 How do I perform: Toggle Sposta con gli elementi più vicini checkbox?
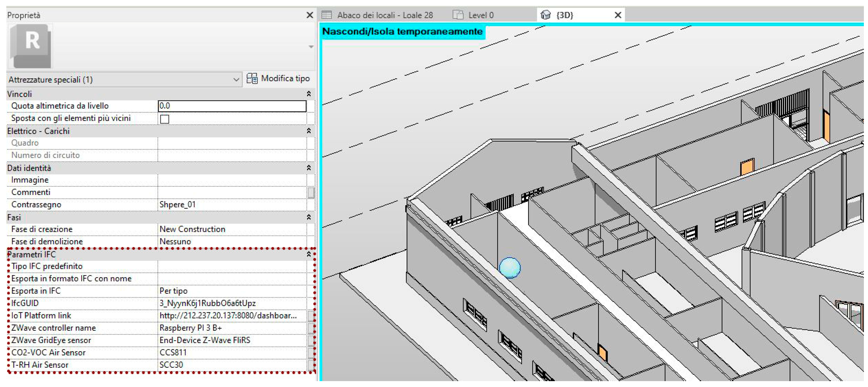coord(164,119)
